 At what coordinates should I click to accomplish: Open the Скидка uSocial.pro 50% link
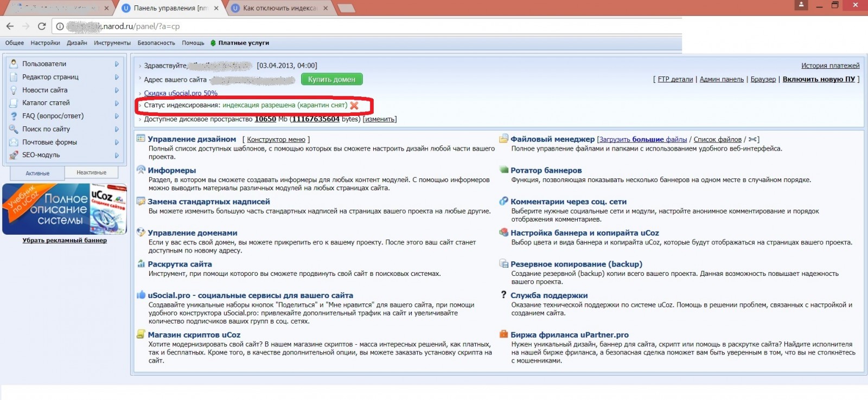click(x=181, y=93)
